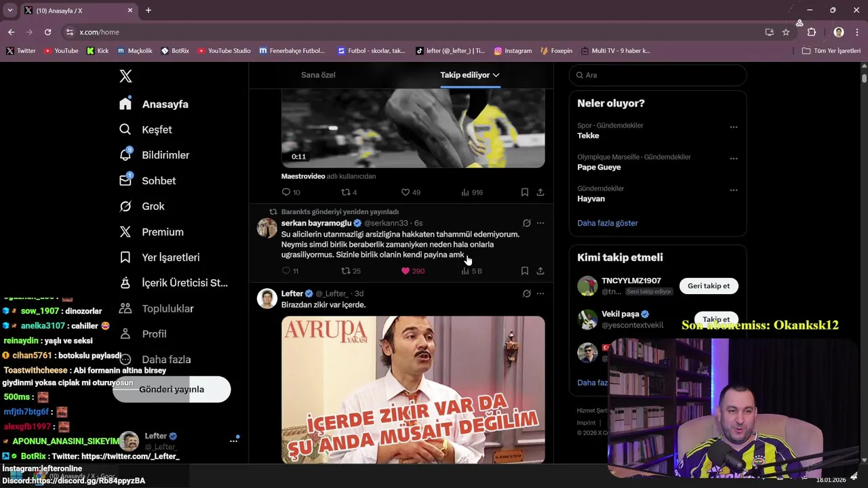Open serkan bayramoglu profile avatar
This screenshot has height=488, width=868.
[267, 228]
